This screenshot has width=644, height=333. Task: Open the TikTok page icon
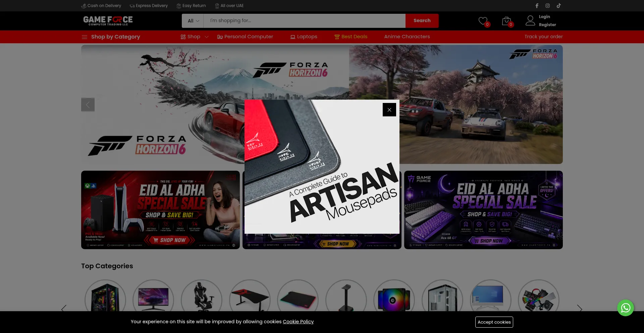point(558,6)
